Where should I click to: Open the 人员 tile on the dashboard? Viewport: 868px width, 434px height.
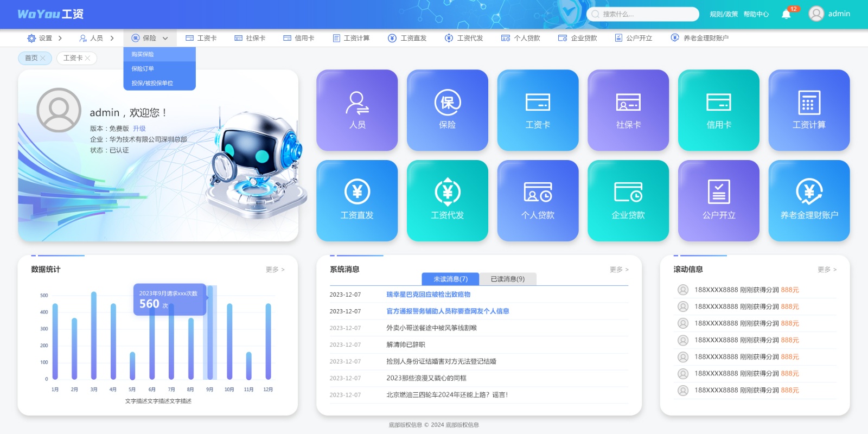[357, 110]
